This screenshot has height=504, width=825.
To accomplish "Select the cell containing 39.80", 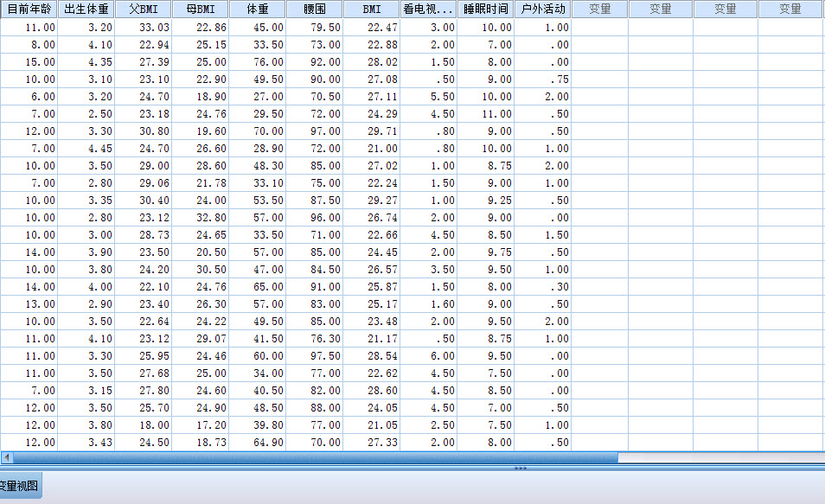I will 258,425.
